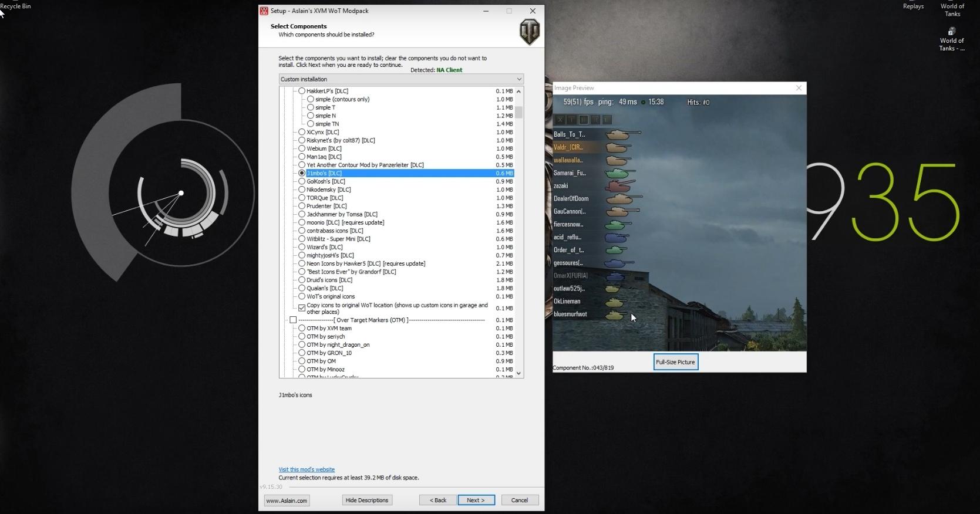The width and height of the screenshot is (980, 514).
Task: Select GolKosh's [DLC] radio button
Action: (302, 181)
